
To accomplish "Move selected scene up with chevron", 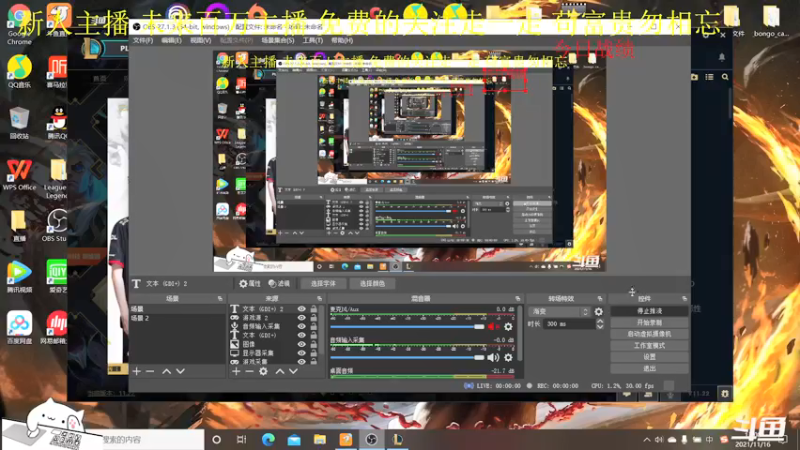I will pyautogui.click(x=166, y=371).
